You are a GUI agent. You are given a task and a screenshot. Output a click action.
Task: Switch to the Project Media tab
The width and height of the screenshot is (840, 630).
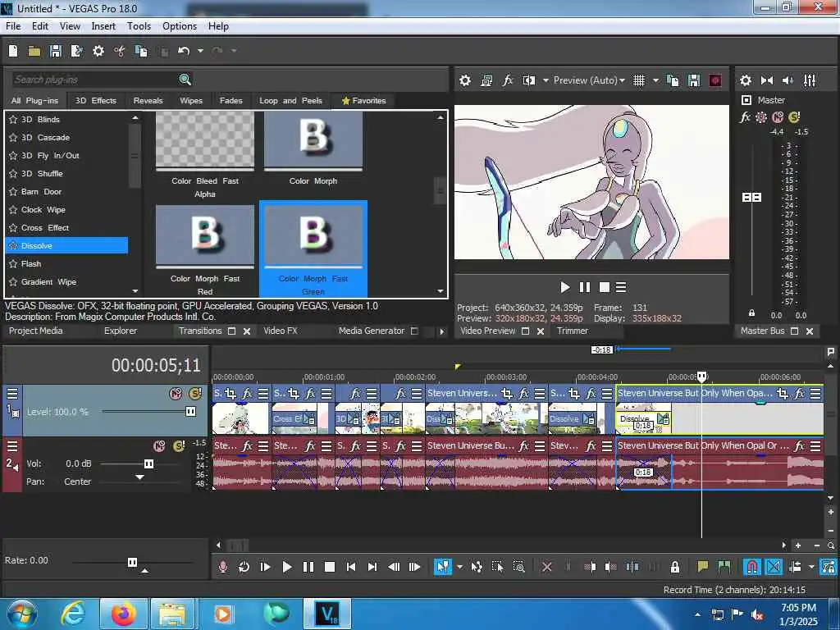(36, 331)
